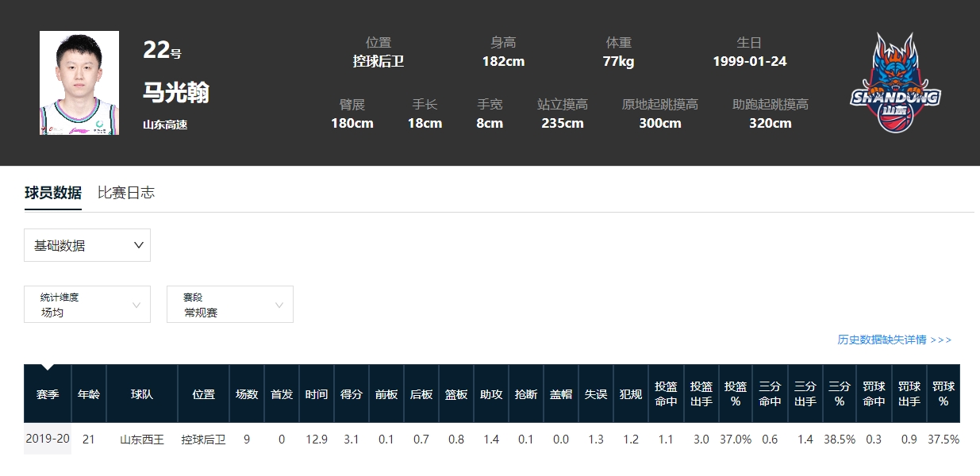Image resolution: width=980 pixels, height=476 pixels.
Task: Click the 罚球% column header
Action: pos(943,393)
